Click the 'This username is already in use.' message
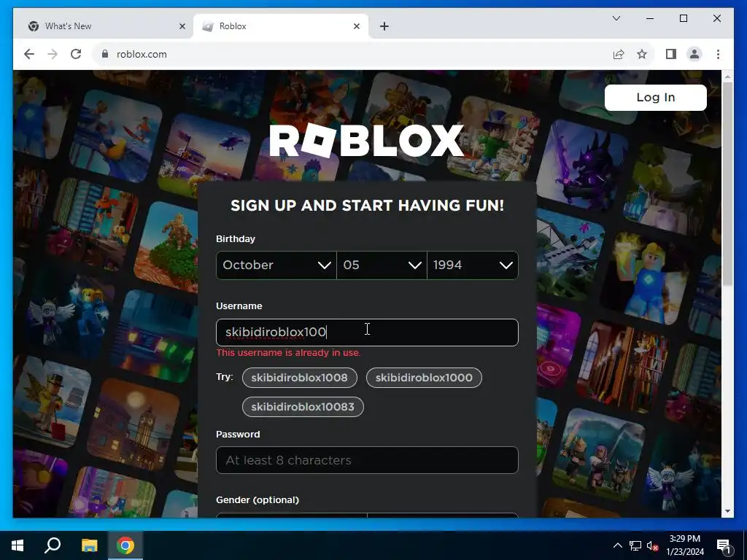Screen dimensions: 747x560 point(288,353)
